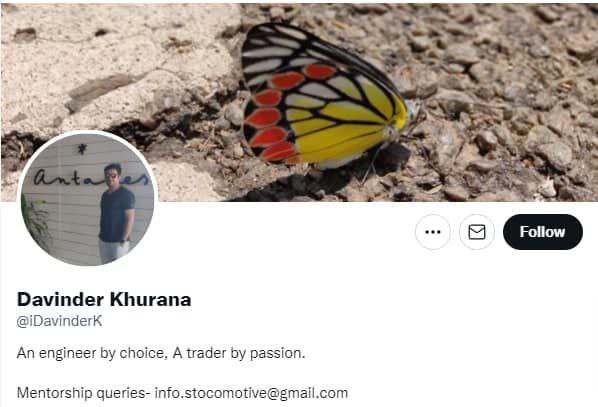Click the star symbol above the avatar sign
Screen dimensions: 598x407
click(82, 149)
